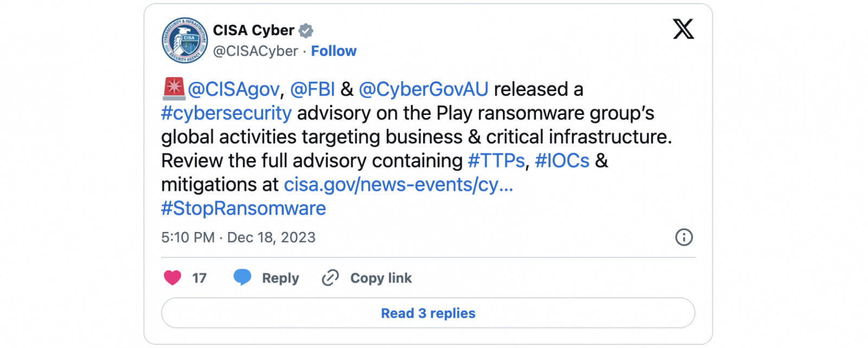The image size is (868, 348).
Task: Select the #IOCs hashtag
Action: (562, 161)
